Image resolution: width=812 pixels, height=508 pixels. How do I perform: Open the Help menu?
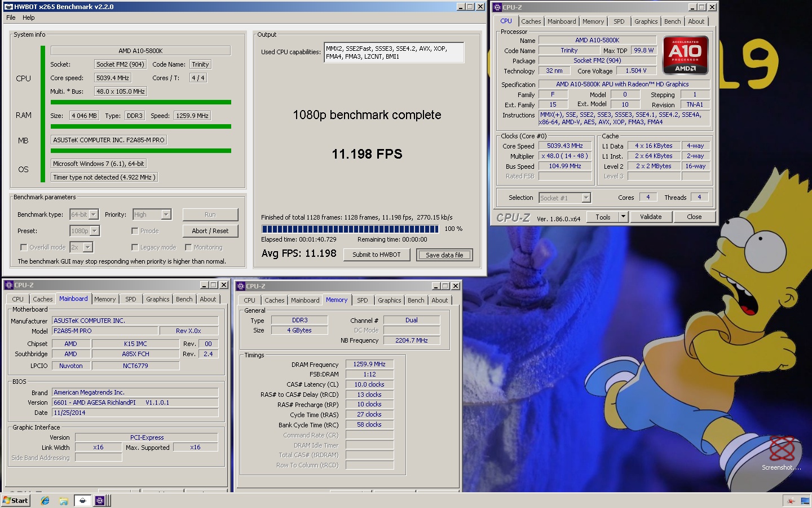28,17
